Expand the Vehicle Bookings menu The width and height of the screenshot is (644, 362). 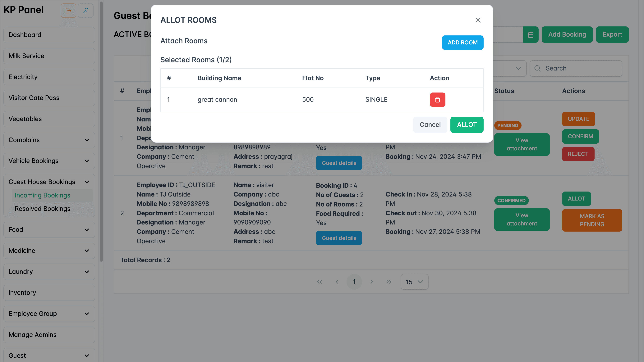point(49,161)
